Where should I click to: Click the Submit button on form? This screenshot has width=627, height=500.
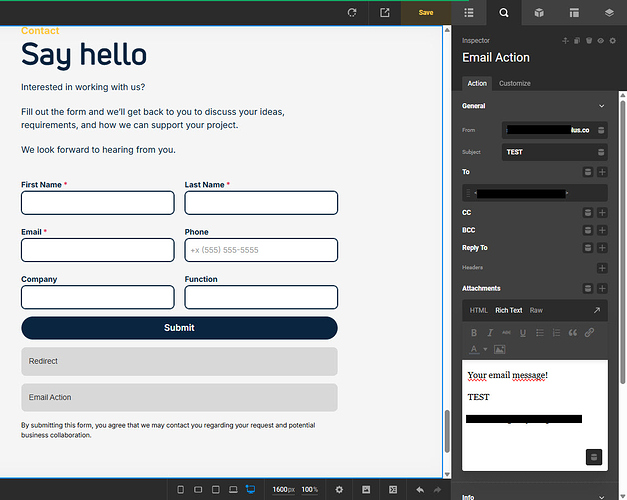coord(179,328)
